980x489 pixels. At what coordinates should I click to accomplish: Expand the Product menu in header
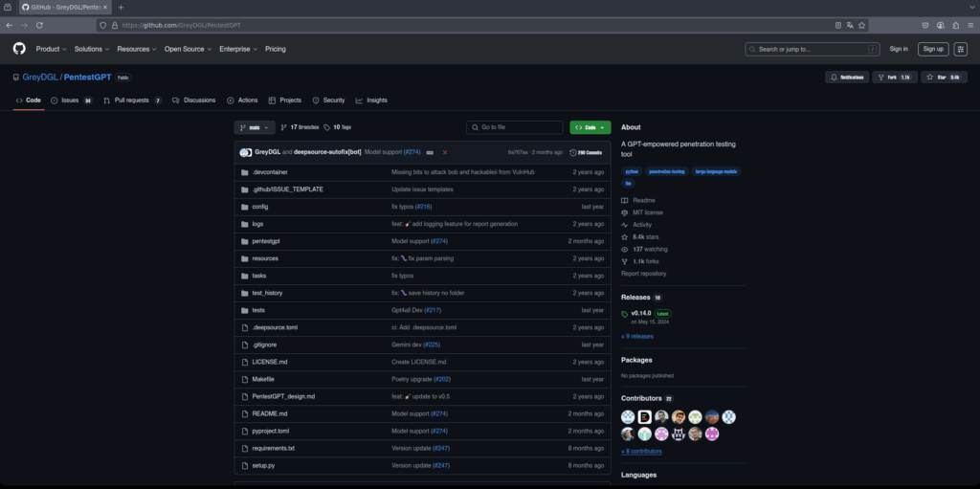(x=51, y=49)
